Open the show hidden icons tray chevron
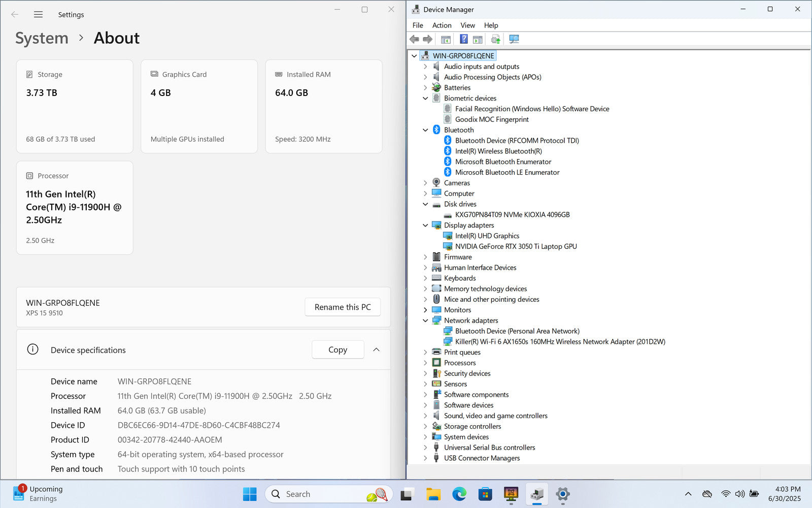The height and width of the screenshot is (508, 812). 688,494
